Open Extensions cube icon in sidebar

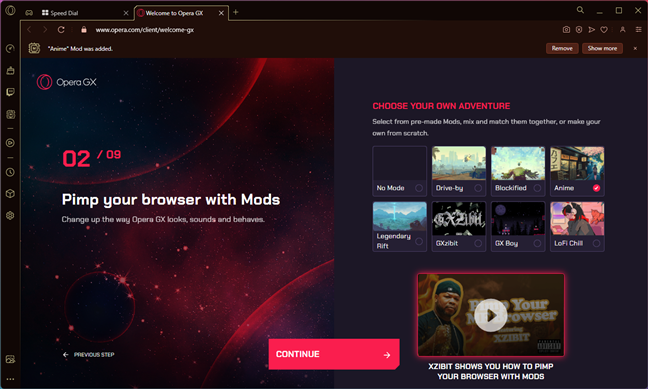coord(10,193)
